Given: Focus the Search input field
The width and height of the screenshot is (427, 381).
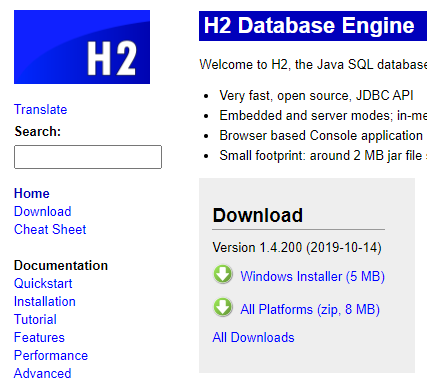Looking at the screenshot, I should tap(88, 157).
